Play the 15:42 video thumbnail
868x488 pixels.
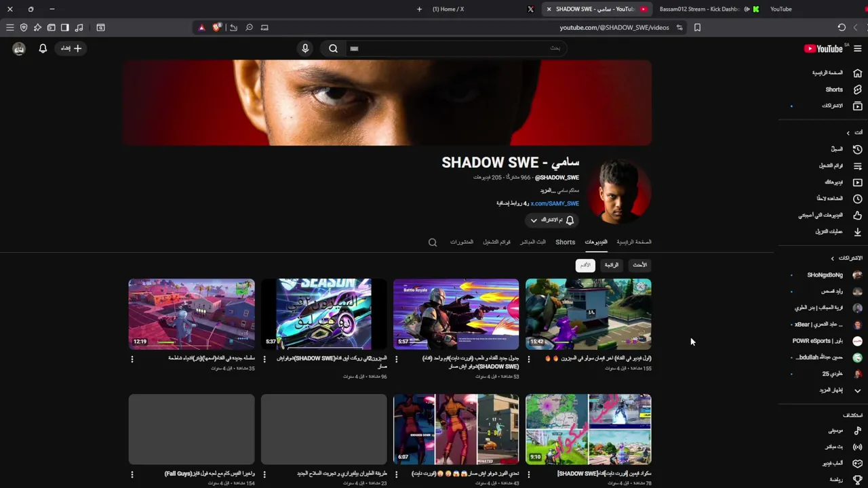point(589,314)
